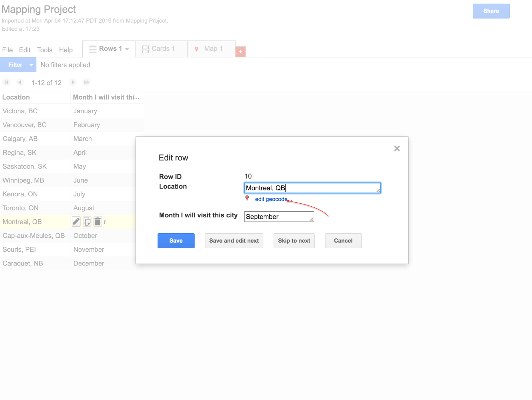Expand the Rows 1 tab dropdown arrow
Viewport: 532px width, 400px height.
point(127,49)
